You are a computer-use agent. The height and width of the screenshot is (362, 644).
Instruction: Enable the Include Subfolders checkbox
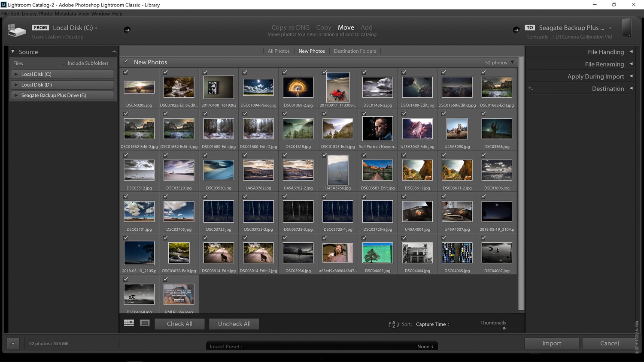[x=63, y=63]
